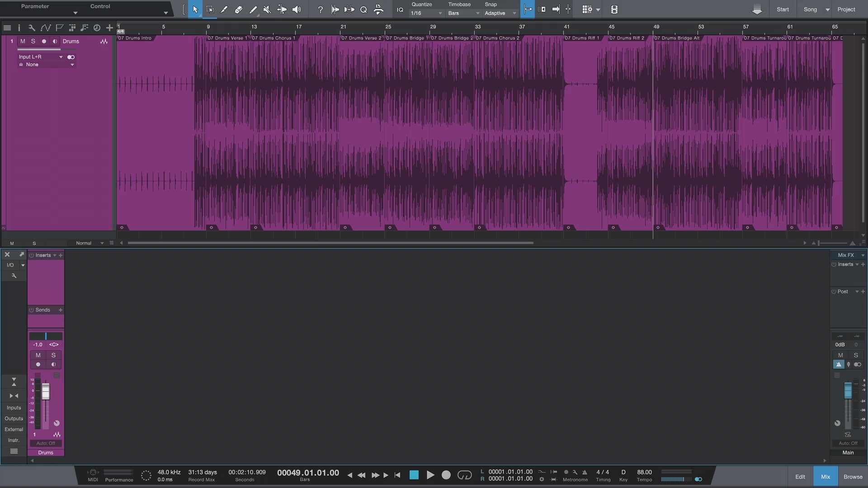Image resolution: width=868 pixels, height=488 pixels.
Task: Toggle the Loop button in transport
Action: 464,475
